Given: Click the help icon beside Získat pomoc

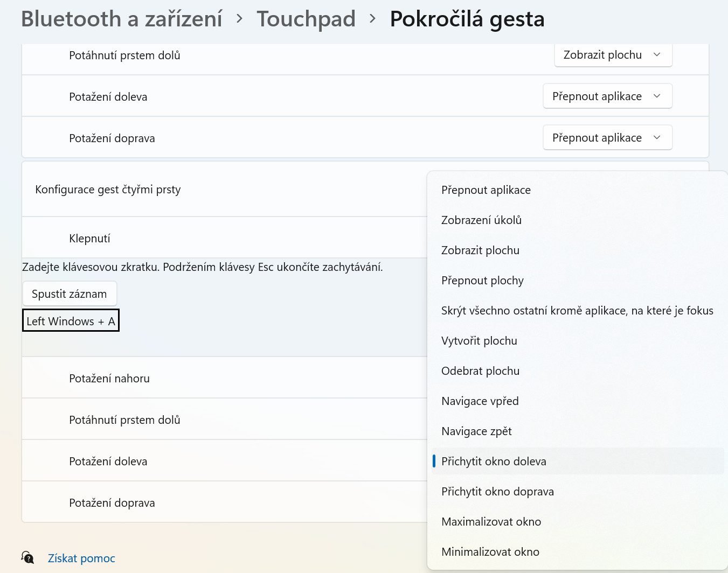Looking at the screenshot, I should click(27, 557).
